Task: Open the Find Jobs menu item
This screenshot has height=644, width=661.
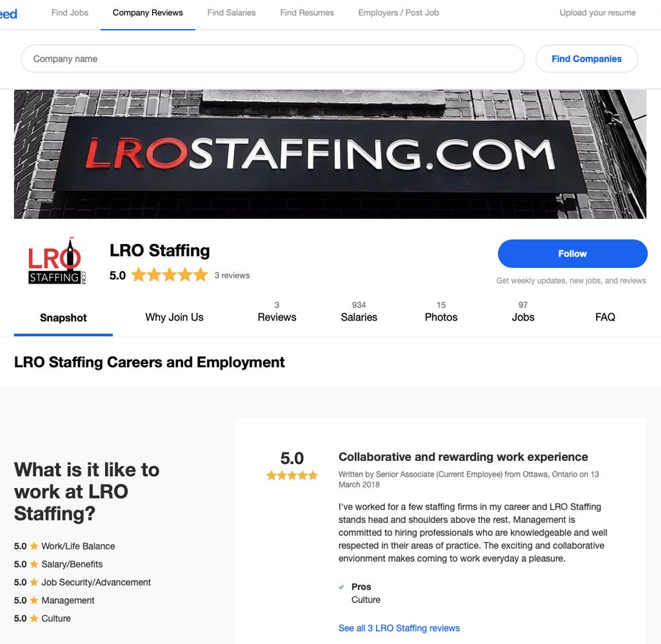Action: click(x=70, y=13)
